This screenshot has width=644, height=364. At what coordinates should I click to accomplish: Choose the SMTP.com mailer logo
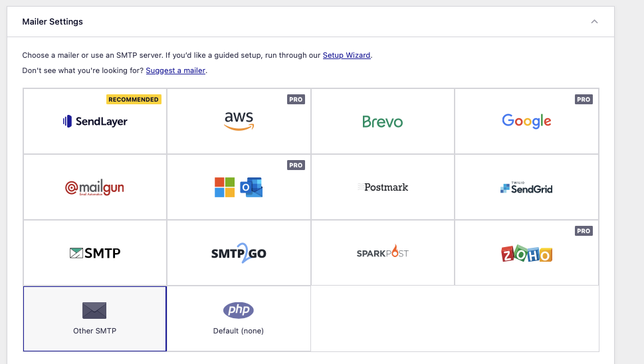95,253
